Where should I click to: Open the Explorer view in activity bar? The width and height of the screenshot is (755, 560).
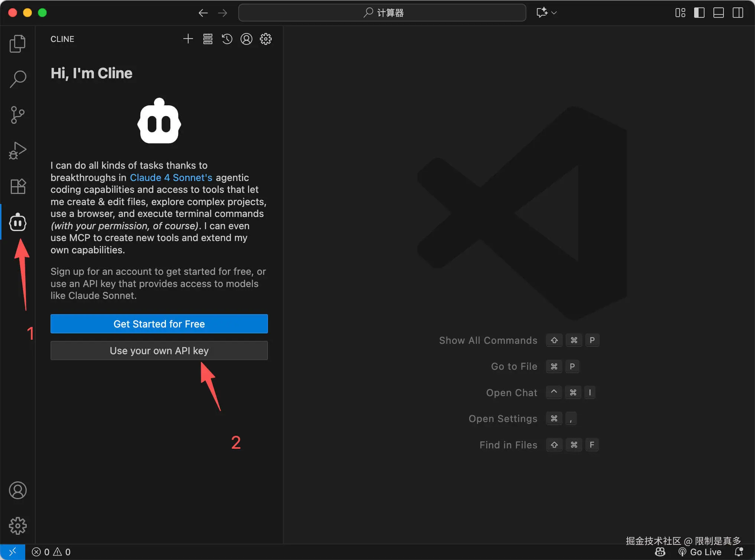(17, 43)
